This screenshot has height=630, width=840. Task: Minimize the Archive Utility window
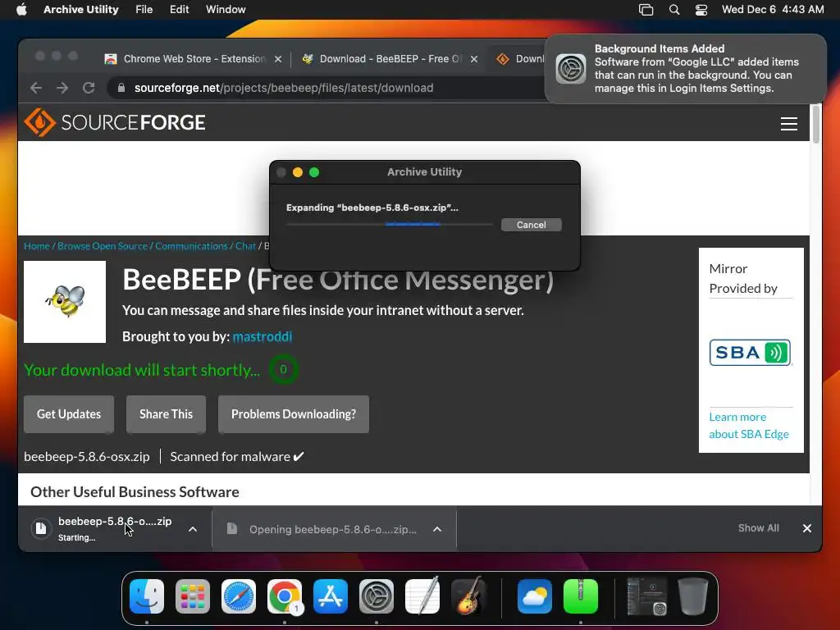pos(297,172)
